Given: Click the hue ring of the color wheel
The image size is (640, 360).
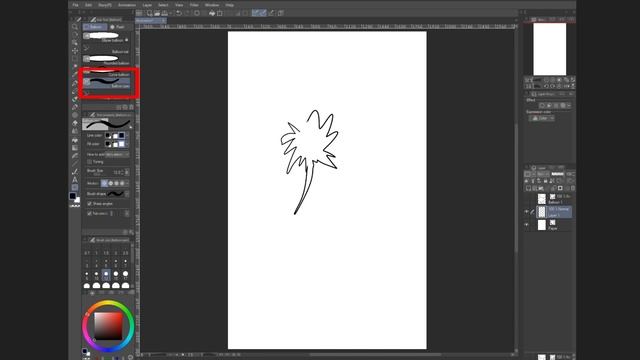Looking at the screenshot, I should (x=108, y=303).
